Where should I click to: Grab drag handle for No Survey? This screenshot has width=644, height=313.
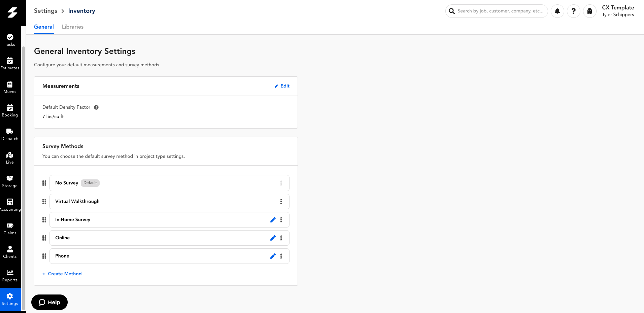(44, 183)
